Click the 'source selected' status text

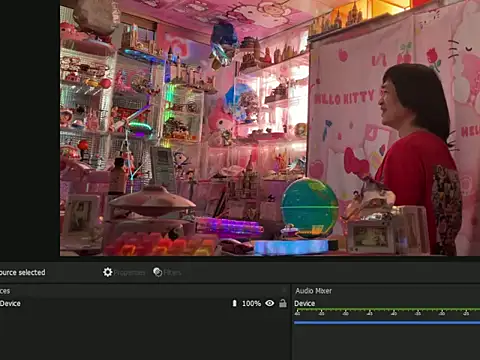point(22,272)
